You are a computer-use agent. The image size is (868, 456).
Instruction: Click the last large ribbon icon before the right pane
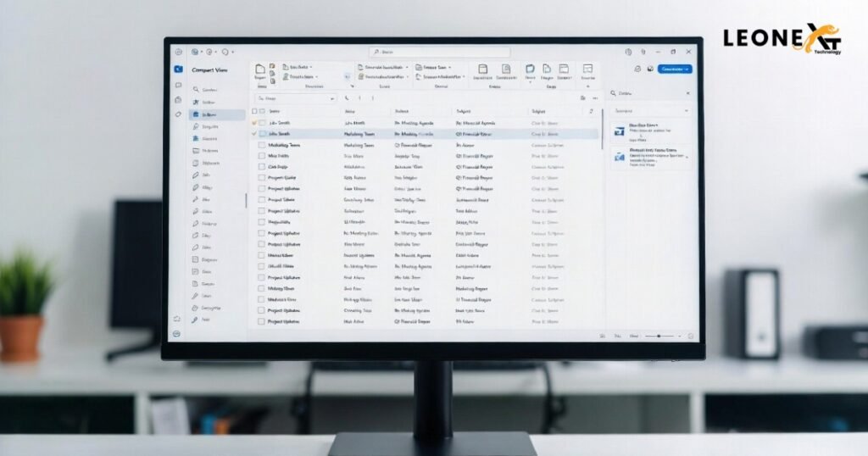pos(588,69)
